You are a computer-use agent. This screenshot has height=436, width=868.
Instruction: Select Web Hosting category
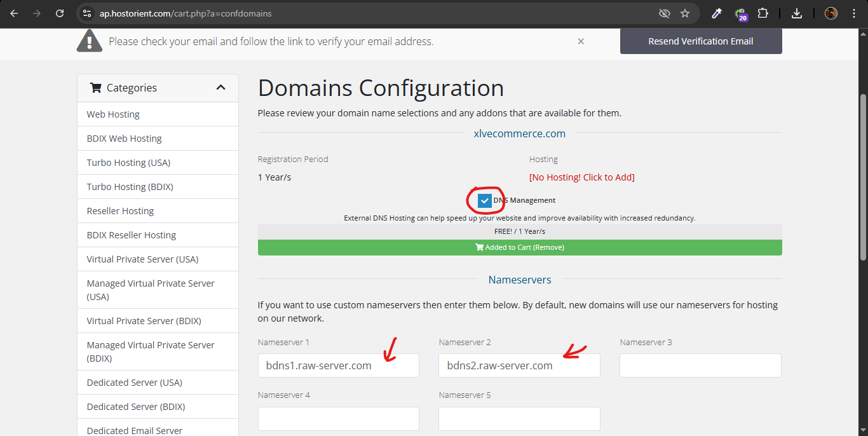tap(113, 114)
